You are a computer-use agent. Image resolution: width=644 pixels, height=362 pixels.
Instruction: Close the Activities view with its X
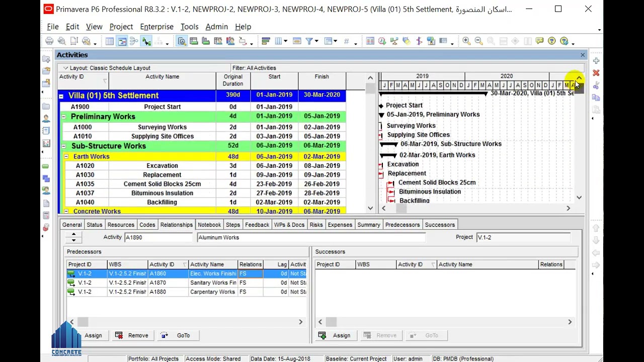(583, 55)
